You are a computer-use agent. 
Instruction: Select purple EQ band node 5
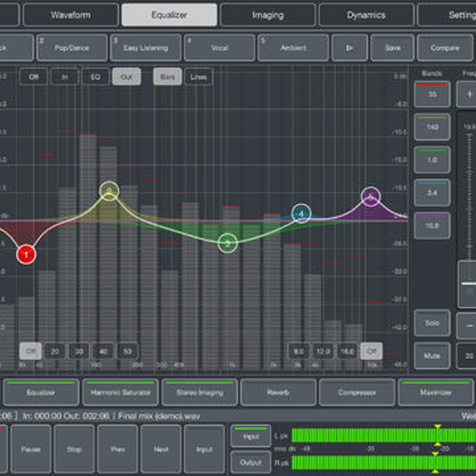pyautogui.click(x=371, y=197)
